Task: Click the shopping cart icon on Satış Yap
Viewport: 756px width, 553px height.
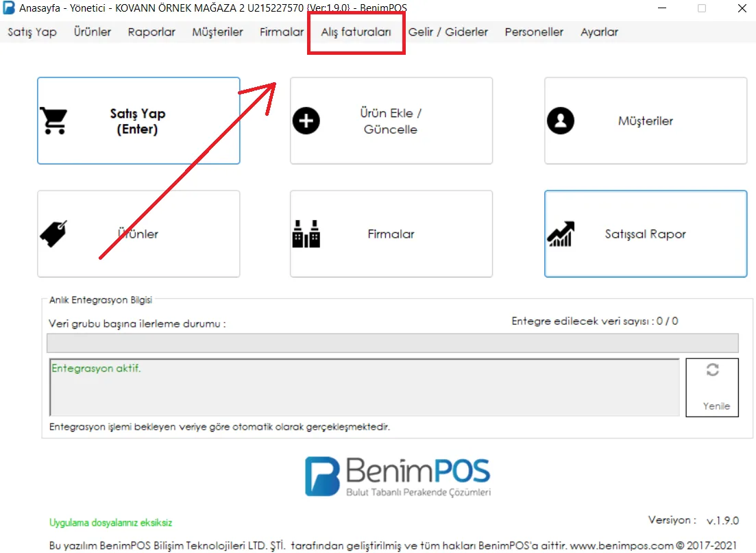Action: tap(53, 121)
